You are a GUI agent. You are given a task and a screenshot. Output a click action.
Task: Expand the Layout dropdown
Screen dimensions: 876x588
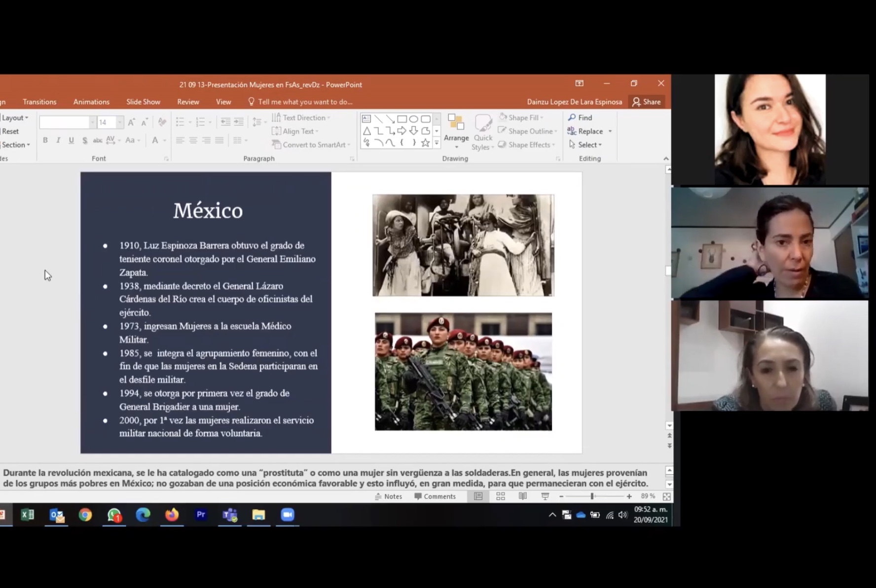[15, 118]
